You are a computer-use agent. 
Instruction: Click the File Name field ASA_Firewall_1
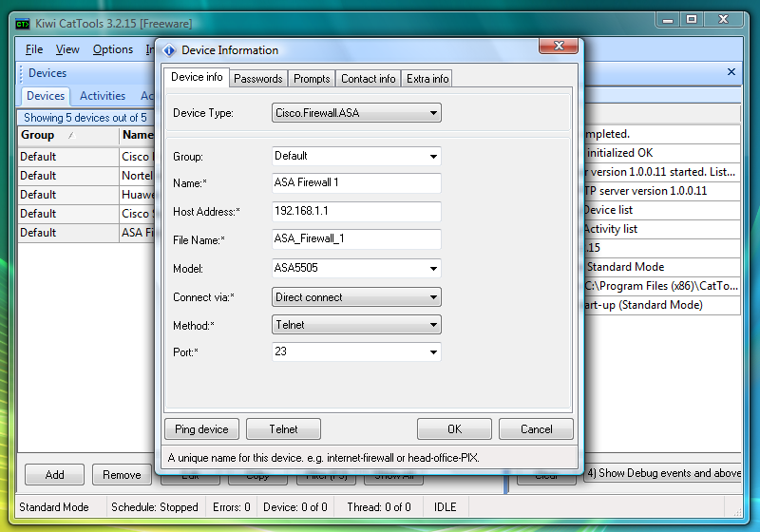click(356, 238)
